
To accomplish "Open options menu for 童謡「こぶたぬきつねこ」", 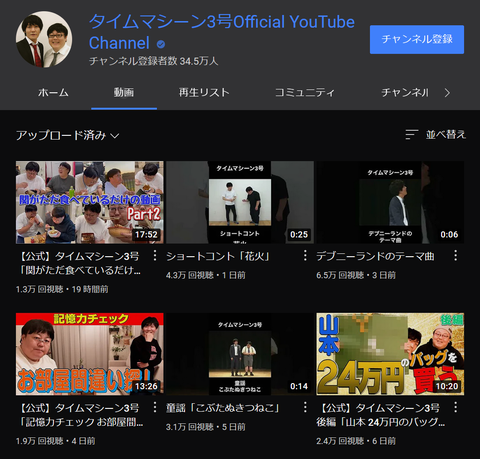I will 305,407.
